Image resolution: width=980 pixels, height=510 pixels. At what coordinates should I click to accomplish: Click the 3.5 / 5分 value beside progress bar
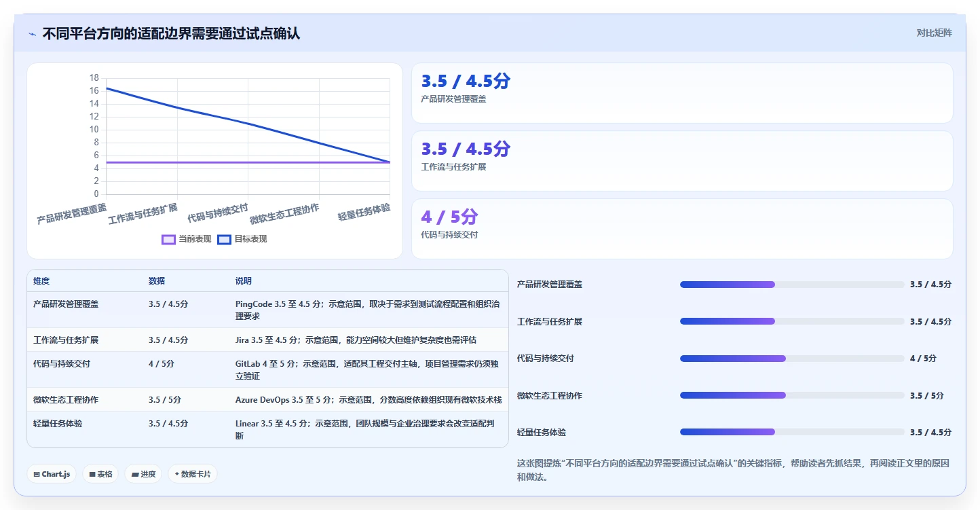(x=927, y=395)
